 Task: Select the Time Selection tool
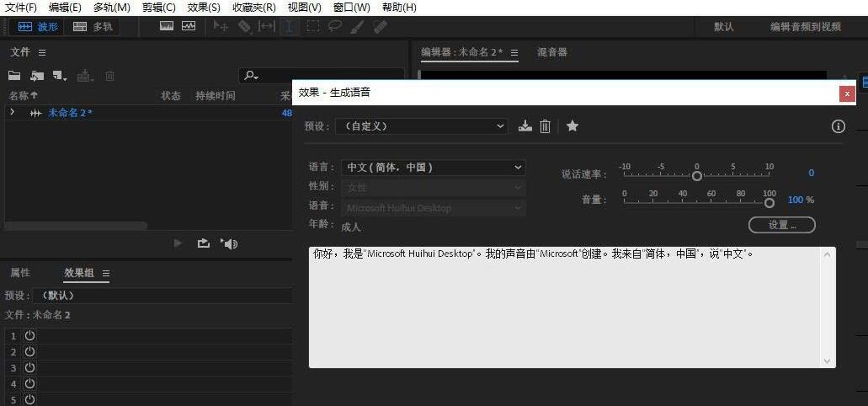(x=290, y=26)
